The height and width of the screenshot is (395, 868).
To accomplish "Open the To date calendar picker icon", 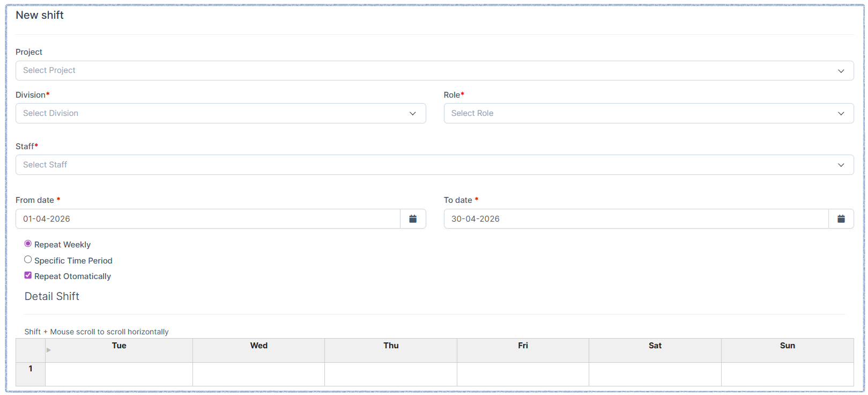I will [841, 219].
